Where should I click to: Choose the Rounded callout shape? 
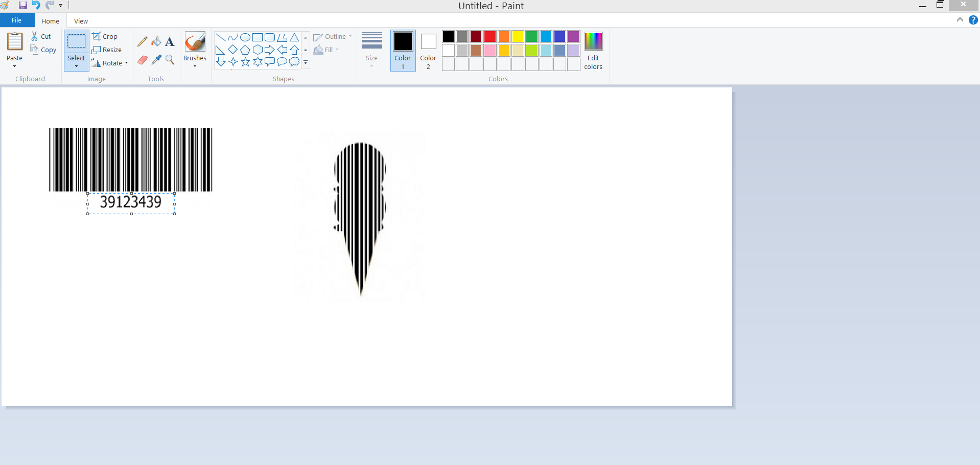(270, 62)
